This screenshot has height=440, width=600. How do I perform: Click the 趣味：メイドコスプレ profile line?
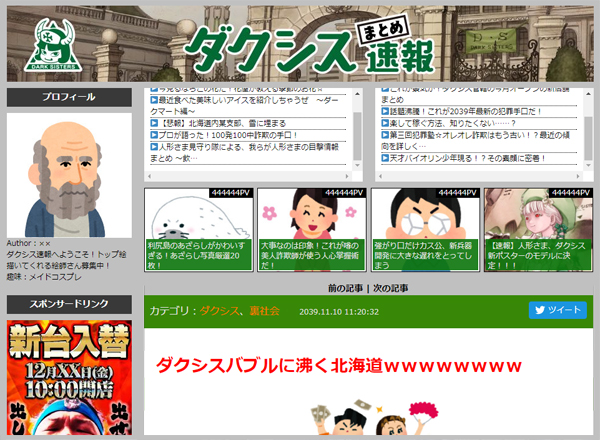(44, 277)
